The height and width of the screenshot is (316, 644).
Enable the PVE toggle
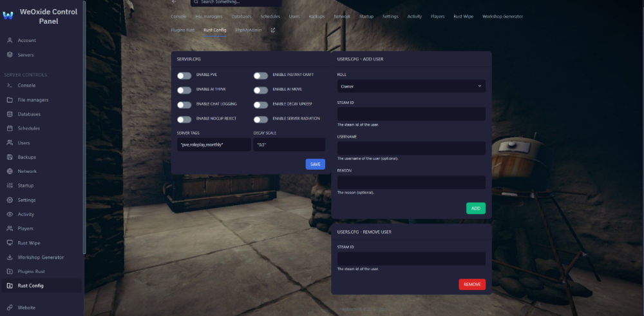[184, 75]
